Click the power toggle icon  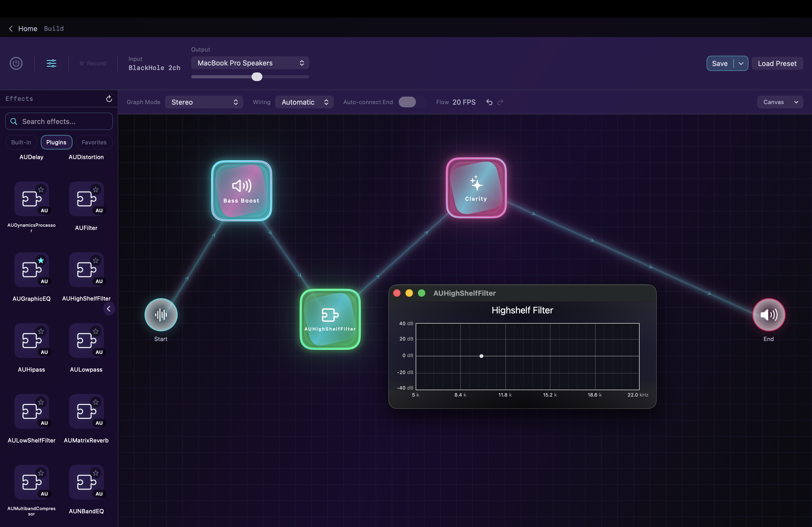[16, 63]
